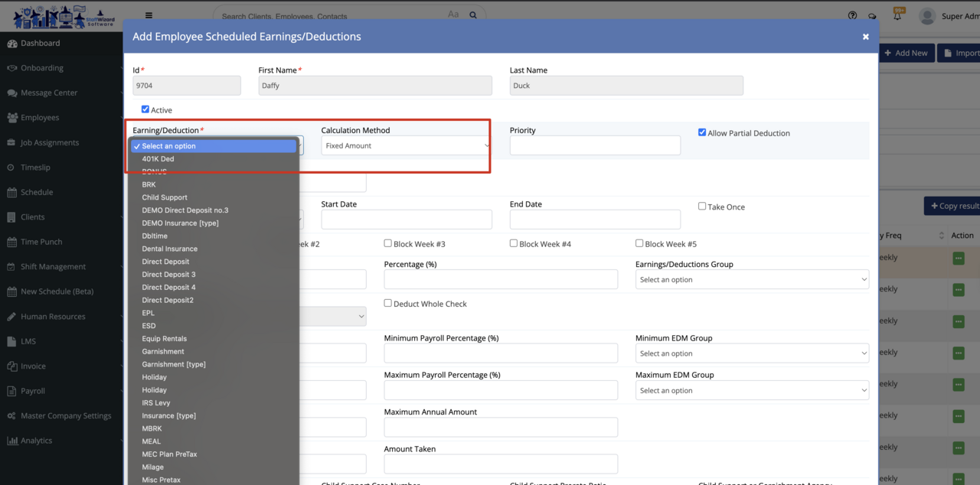Viewport: 980px width, 485px height.
Task: Choose 401K Ded option in list
Action: tap(158, 159)
